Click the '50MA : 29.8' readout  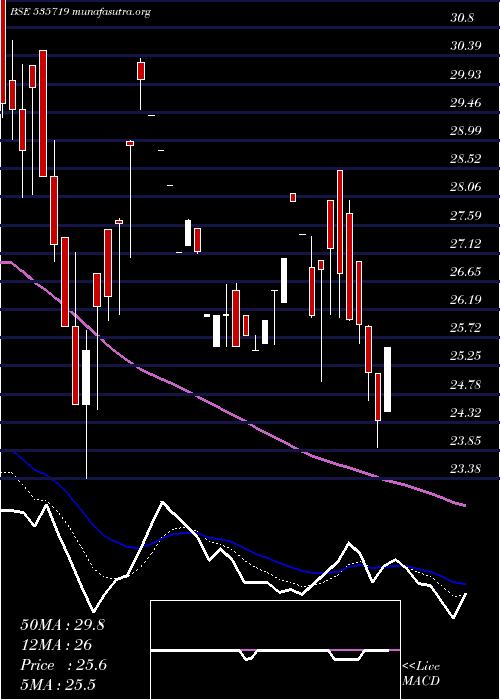tap(62, 625)
